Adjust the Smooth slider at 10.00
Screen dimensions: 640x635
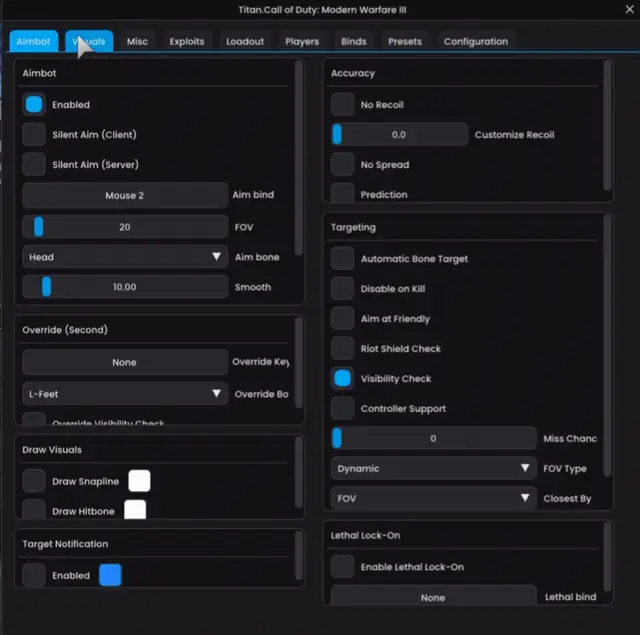125,287
